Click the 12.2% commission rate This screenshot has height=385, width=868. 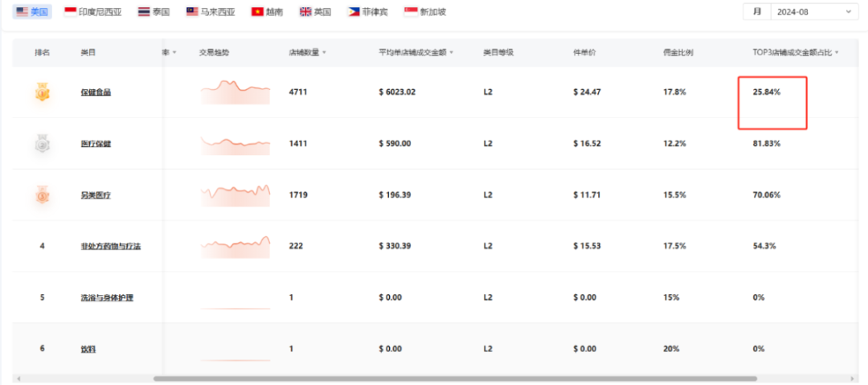674,144
